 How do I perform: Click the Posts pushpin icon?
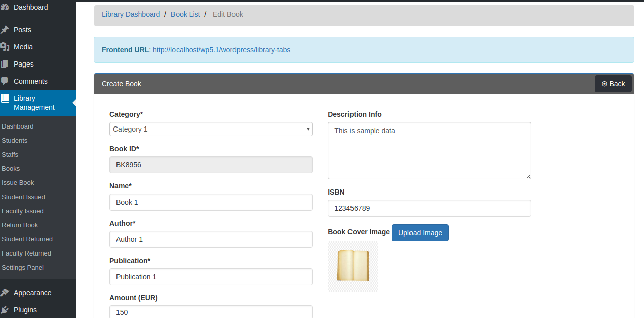coord(4,30)
